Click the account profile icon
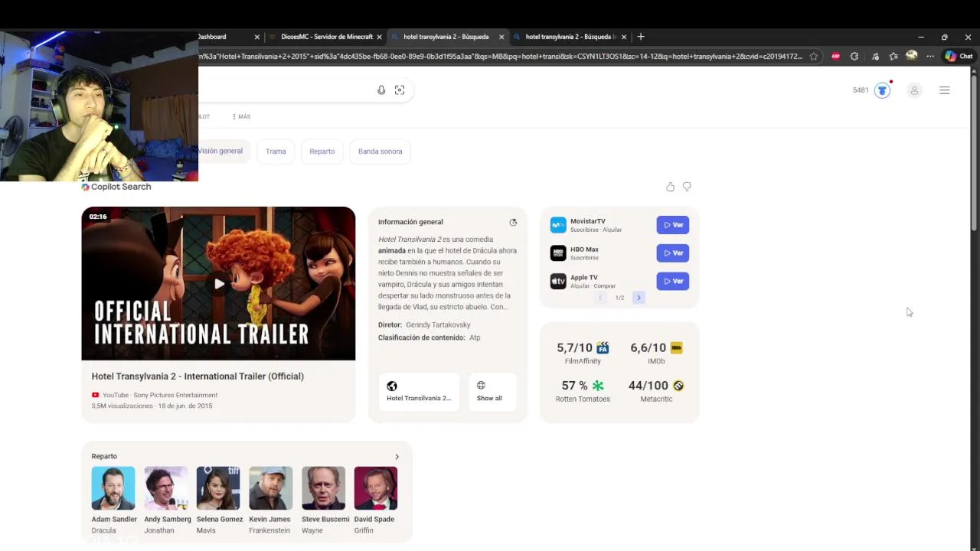 click(914, 90)
